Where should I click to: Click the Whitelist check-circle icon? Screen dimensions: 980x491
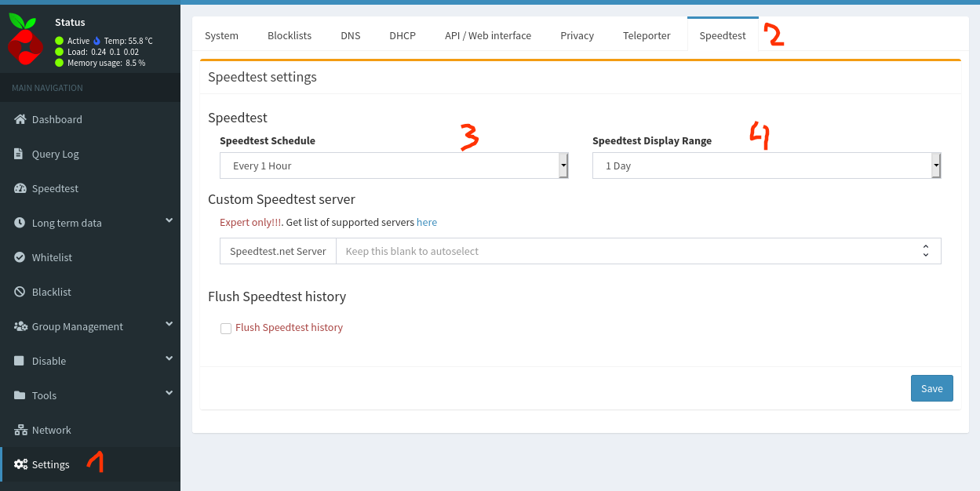pos(20,257)
